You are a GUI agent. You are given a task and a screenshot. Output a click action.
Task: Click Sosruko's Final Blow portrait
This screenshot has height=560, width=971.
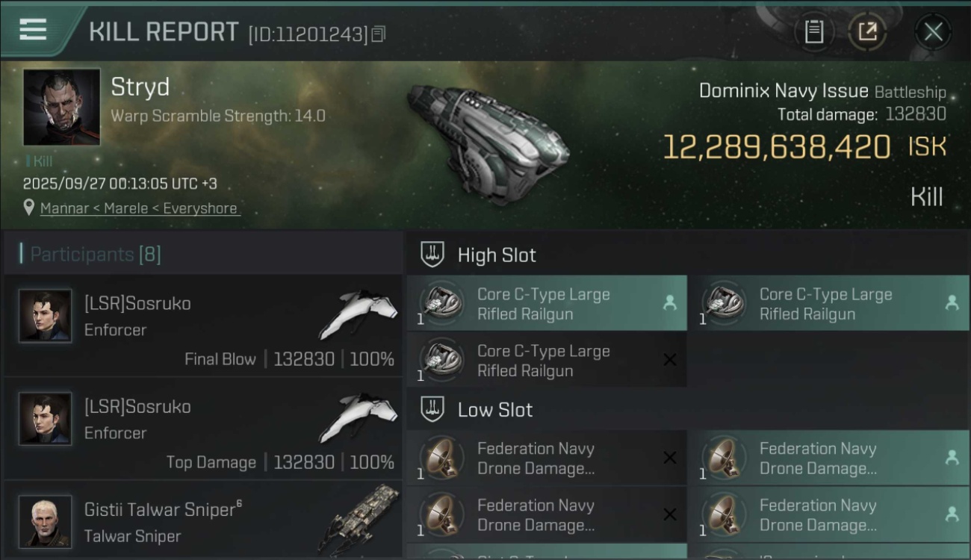46,316
